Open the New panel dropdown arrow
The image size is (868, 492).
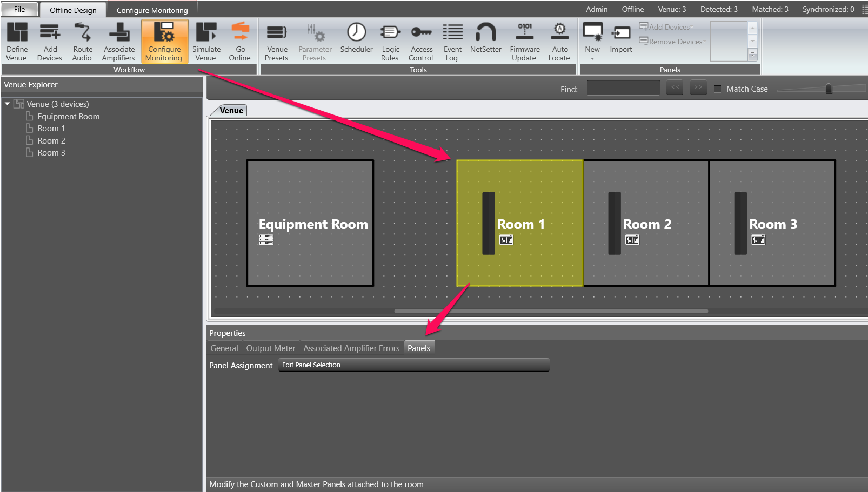(592, 58)
